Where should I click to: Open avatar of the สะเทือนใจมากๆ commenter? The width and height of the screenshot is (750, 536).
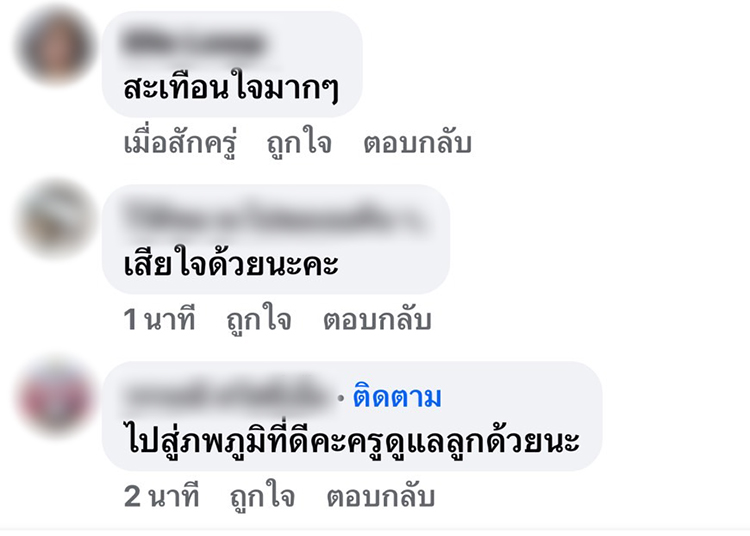[54, 46]
